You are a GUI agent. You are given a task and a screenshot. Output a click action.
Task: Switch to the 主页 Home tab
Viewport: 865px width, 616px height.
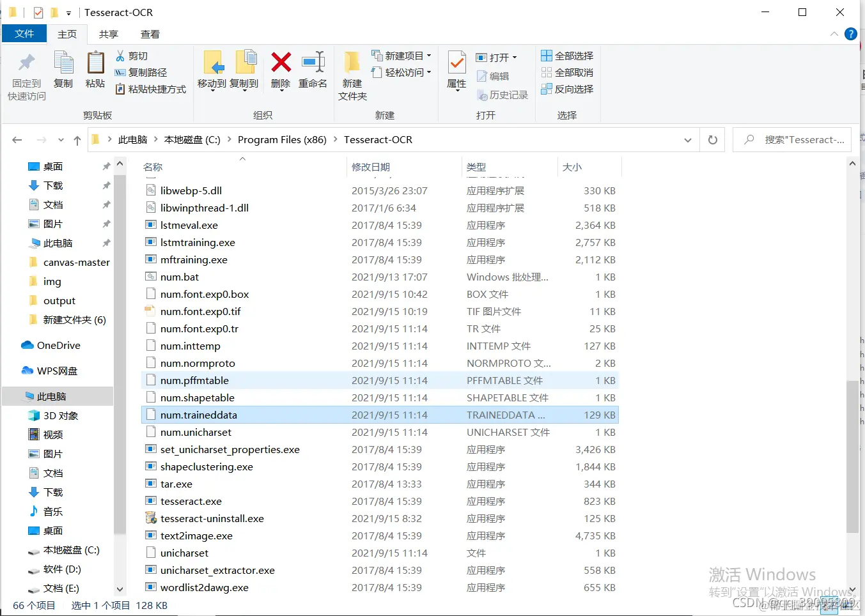67,35
